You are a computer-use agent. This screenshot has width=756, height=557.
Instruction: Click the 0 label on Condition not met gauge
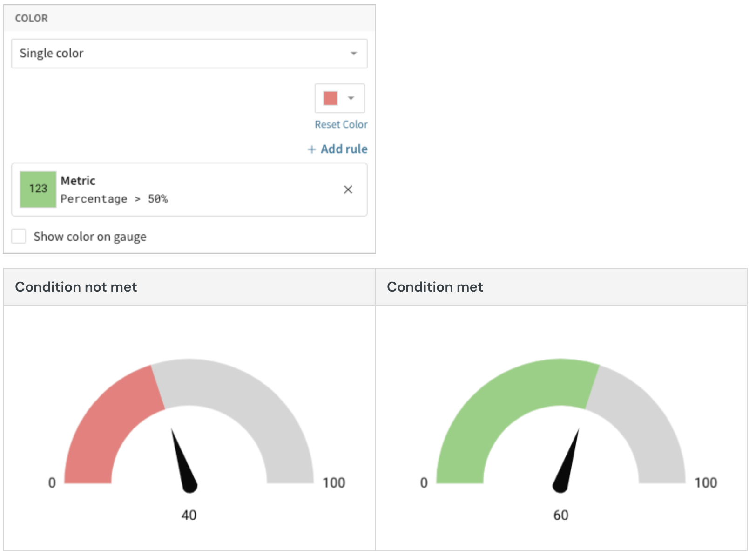pyautogui.click(x=52, y=482)
